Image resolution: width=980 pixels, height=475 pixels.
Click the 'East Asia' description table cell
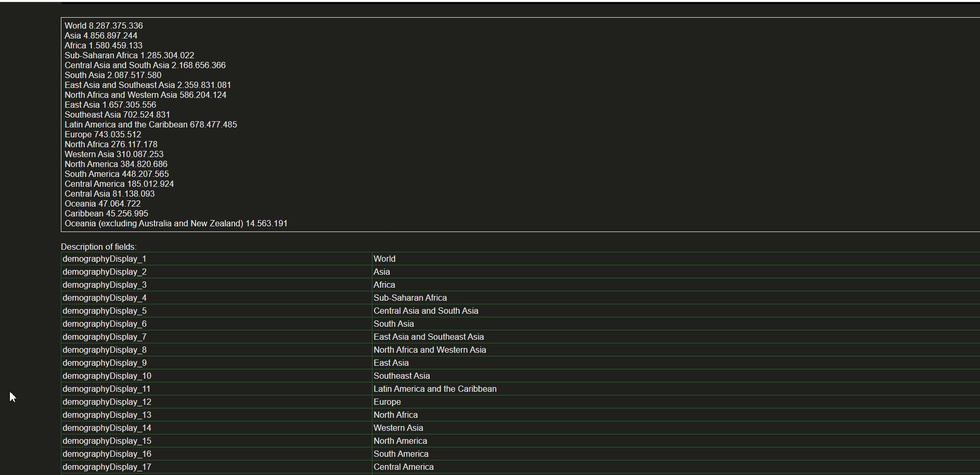676,363
